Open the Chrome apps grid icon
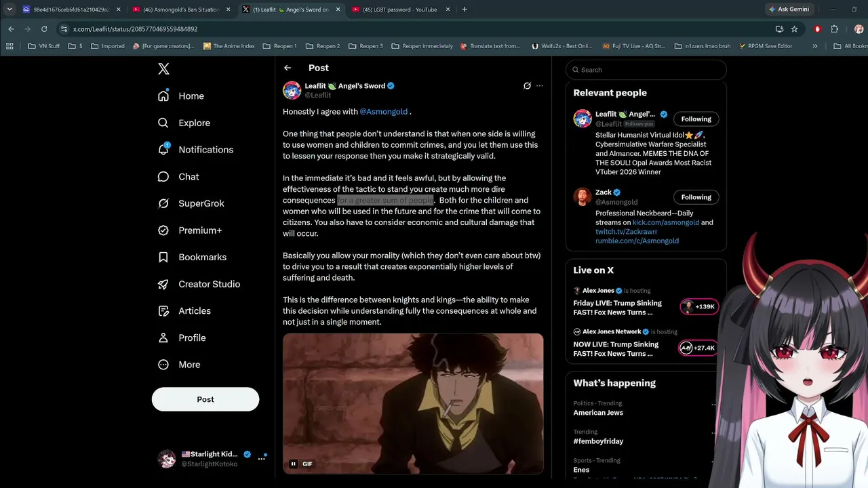This screenshot has width=868, height=488. pos(9,46)
